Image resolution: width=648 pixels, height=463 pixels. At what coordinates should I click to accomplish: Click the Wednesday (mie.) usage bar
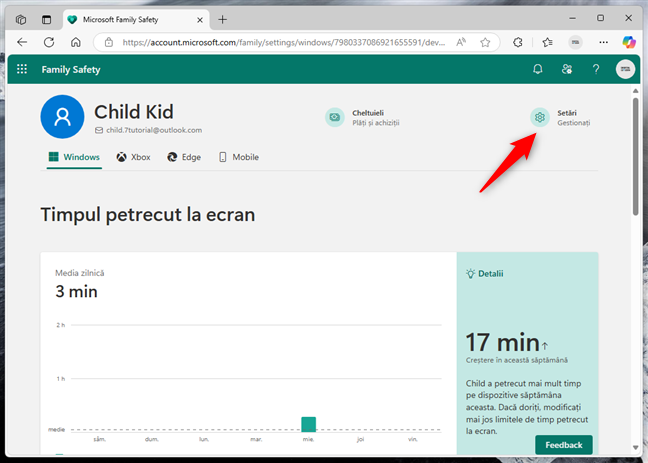[x=308, y=424]
